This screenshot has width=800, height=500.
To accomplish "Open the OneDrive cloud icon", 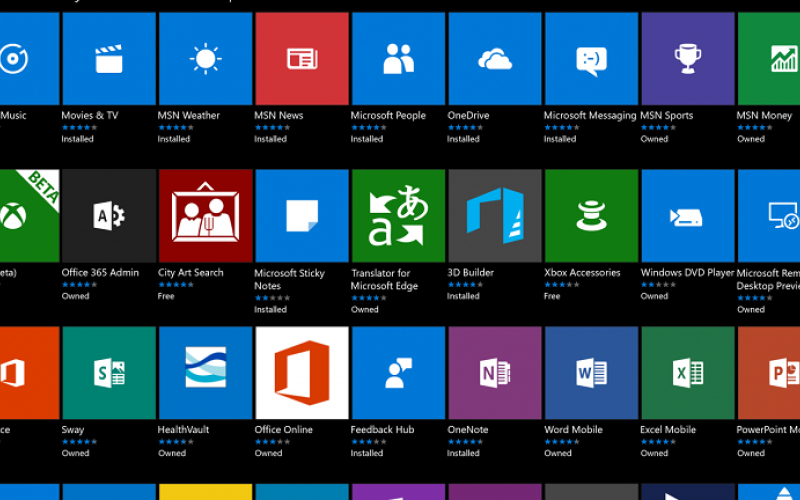I will [495, 59].
